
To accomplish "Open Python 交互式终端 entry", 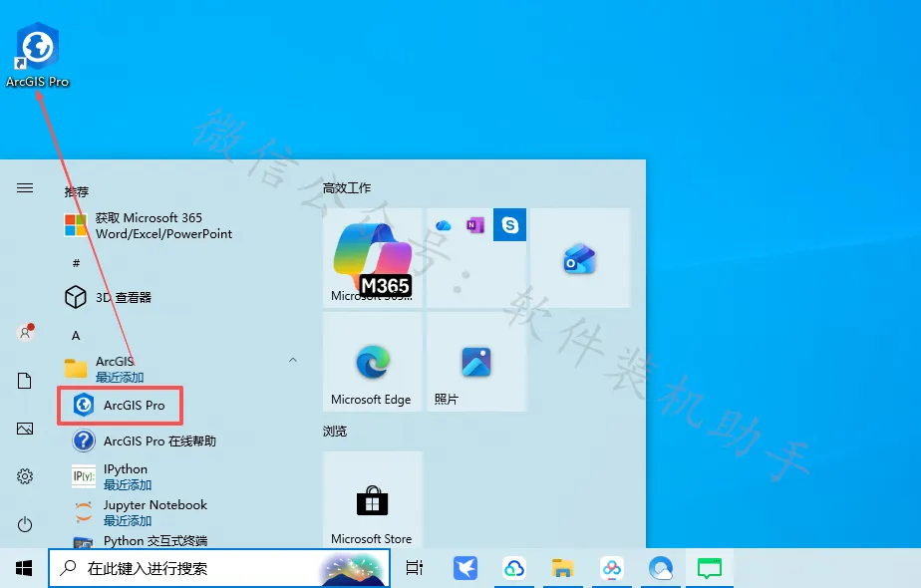I will point(140,541).
